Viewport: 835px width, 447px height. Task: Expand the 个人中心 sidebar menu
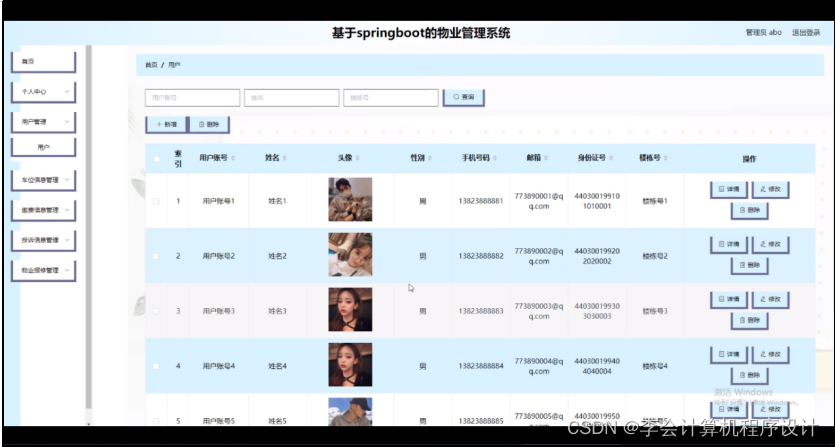(43, 92)
